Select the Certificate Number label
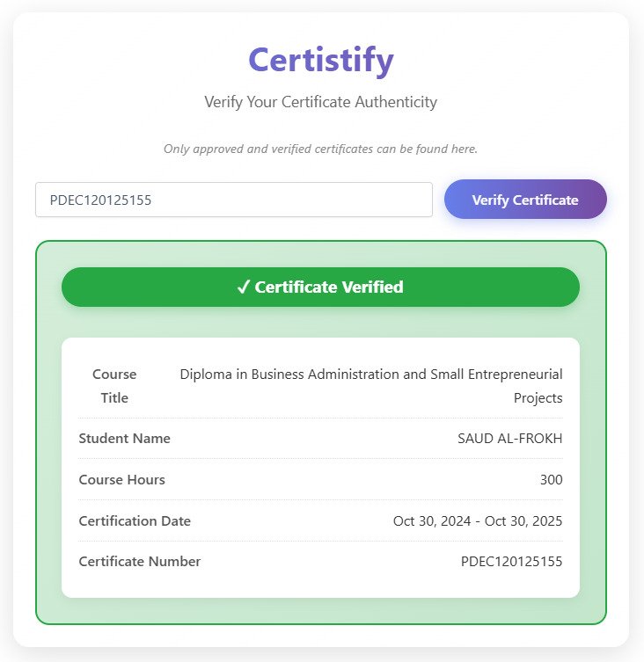Image resolution: width=644 pixels, height=662 pixels. click(x=139, y=562)
